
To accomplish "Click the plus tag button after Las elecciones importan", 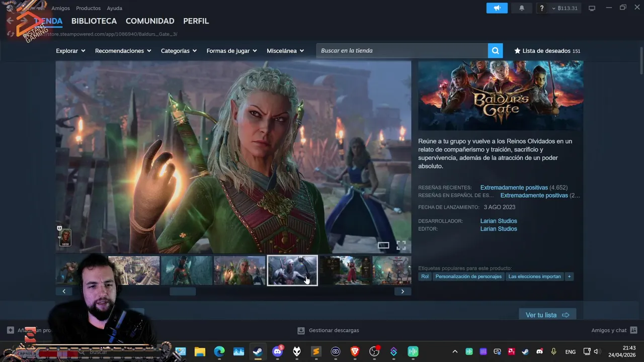I will (569, 277).
